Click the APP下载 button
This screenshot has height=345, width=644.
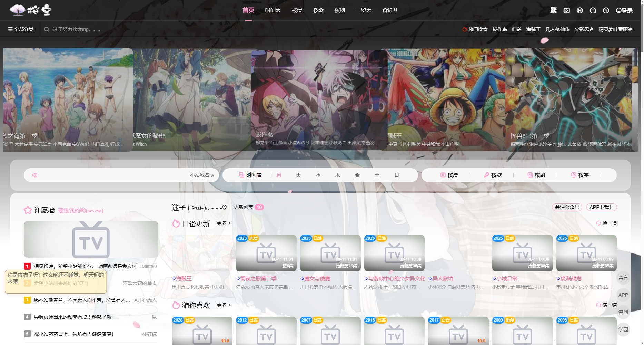tap(602, 207)
